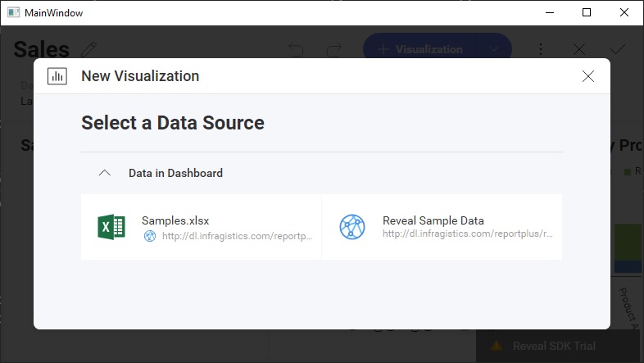
Task: Click the pencil edit icon beside Sales
Action: tap(88, 49)
